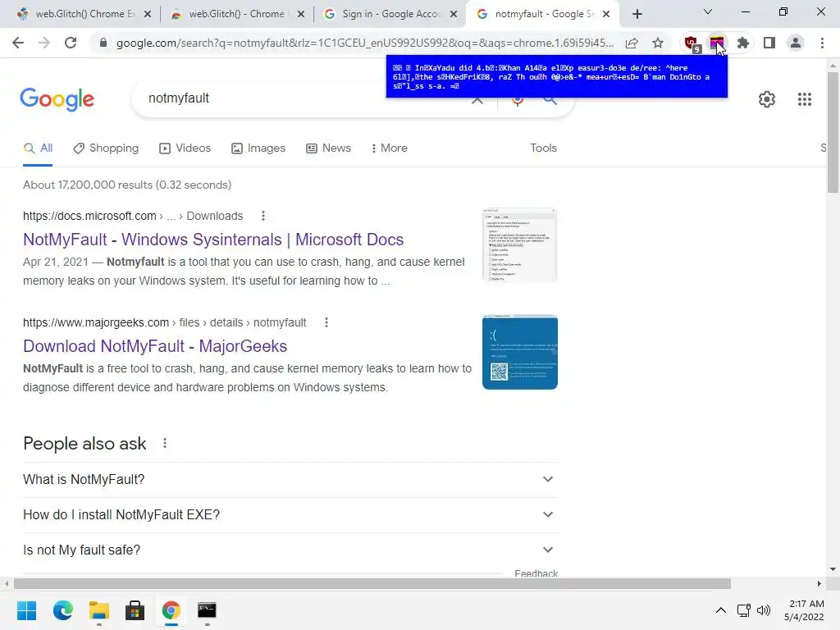Screen dimensions: 840x630
Task: Share this page via the share icon
Action: point(632,43)
